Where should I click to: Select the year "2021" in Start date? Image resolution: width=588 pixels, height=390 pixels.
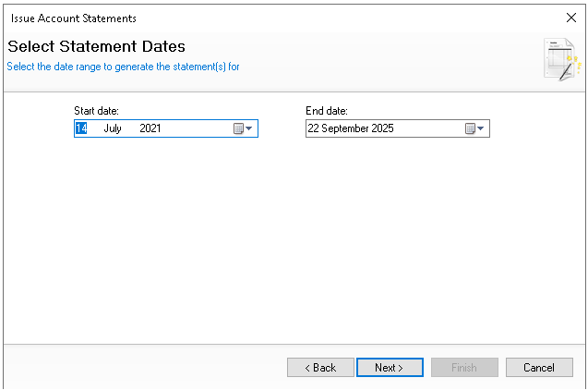[x=150, y=128]
